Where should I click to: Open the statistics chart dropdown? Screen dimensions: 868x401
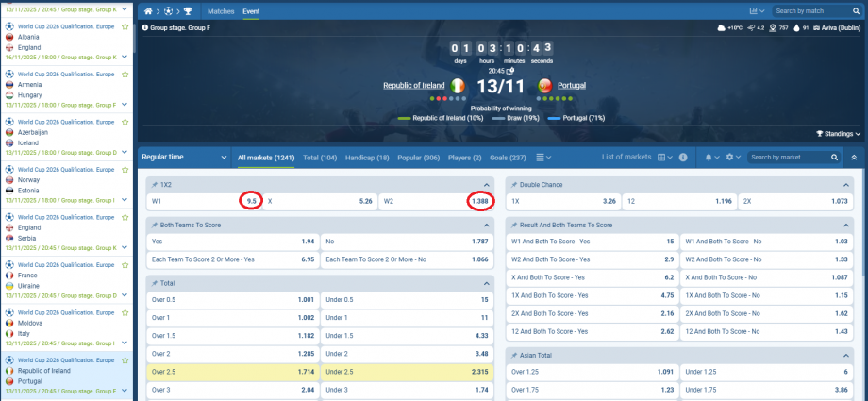click(757, 11)
